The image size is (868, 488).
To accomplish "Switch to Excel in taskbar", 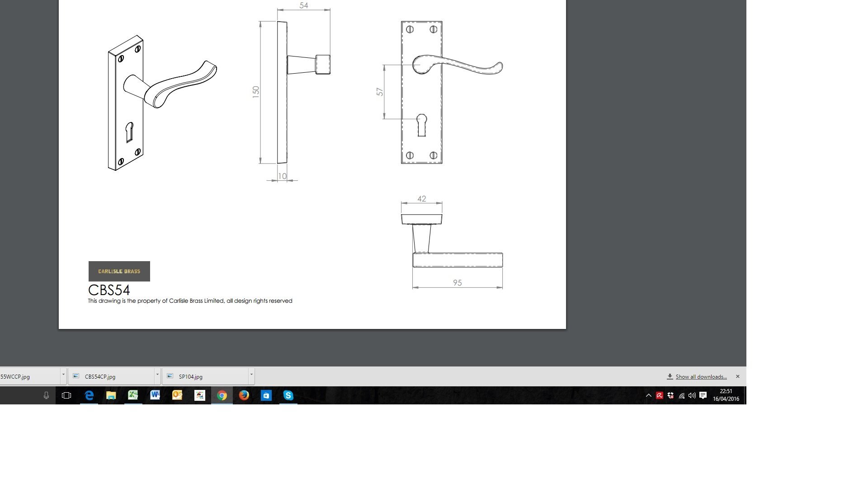I will (x=133, y=395).
